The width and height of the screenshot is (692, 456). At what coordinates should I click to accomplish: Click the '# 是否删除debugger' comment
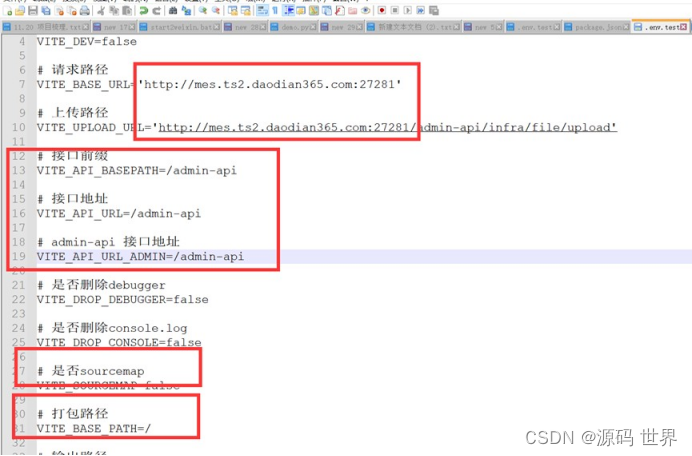click(102, 285)
